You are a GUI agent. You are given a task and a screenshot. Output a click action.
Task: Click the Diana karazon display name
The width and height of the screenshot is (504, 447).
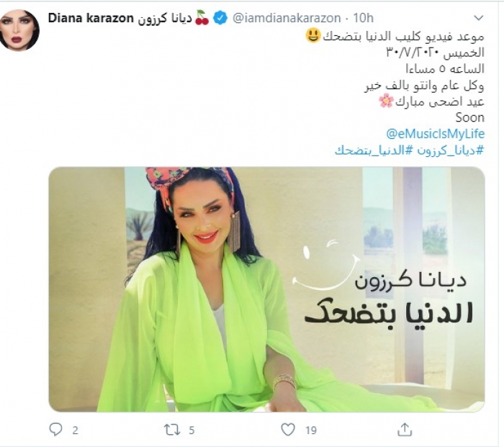(91, 18)
